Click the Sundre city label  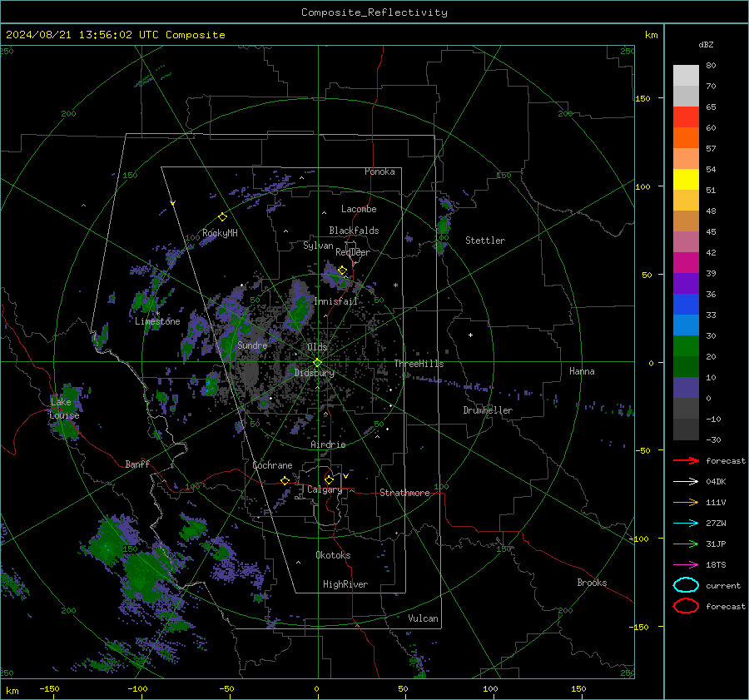(x=252, y=345)
